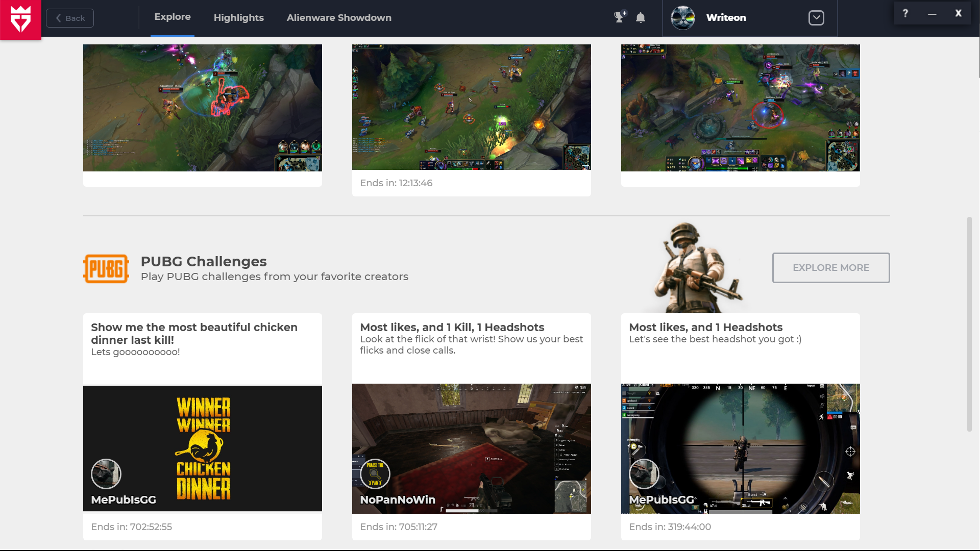Click MePublsGG avatar on sniper scope card
This screenshot has width=980, height=551.
click(x=644, y=474)
